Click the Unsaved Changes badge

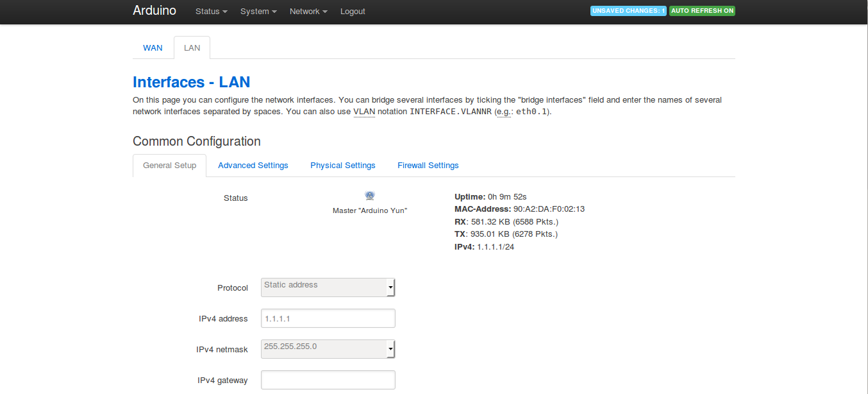[x=628, y=11]
